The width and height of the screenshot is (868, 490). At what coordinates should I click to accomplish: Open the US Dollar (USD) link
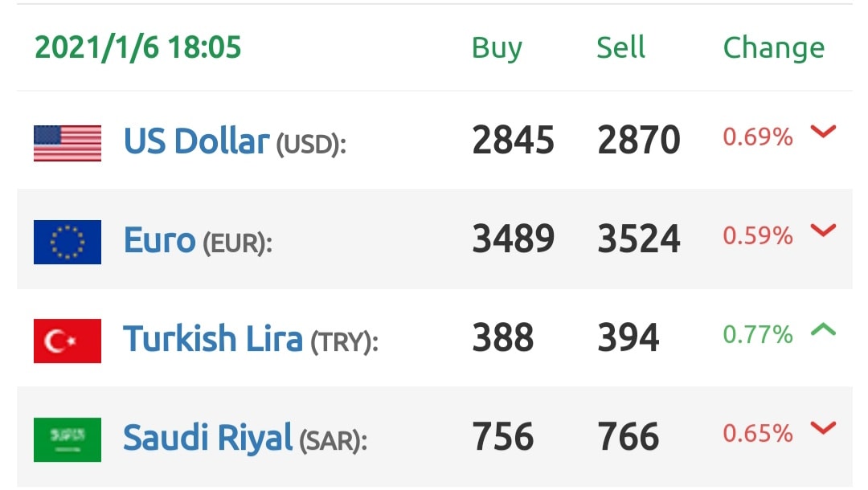tap(235, 141)
